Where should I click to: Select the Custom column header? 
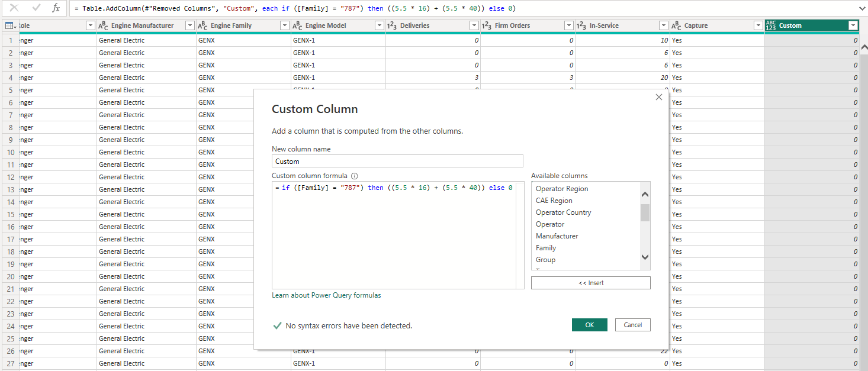812,25
